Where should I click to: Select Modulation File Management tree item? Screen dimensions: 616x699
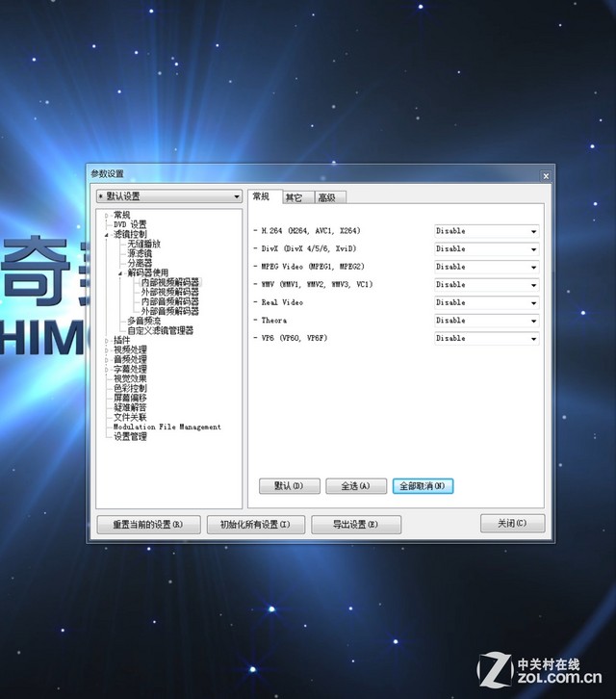pyautogui.click(x=167, y=427)
